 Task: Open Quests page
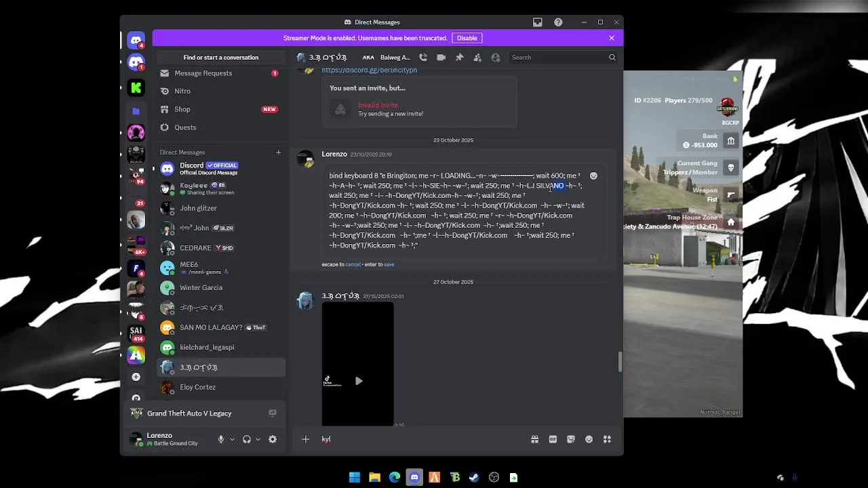(221, 127)
